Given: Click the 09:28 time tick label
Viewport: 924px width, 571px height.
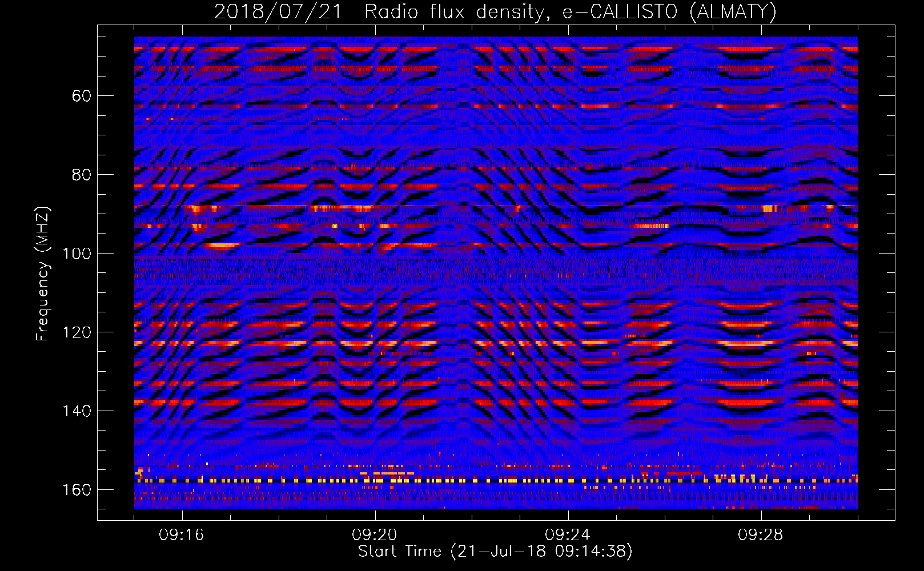Looking at the screenshot, I should tap(761, 535).
